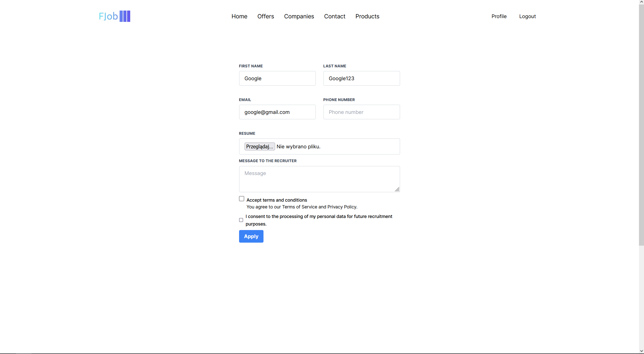Open the Profile link
Viewport: 644px width, 354px height.
499,16
